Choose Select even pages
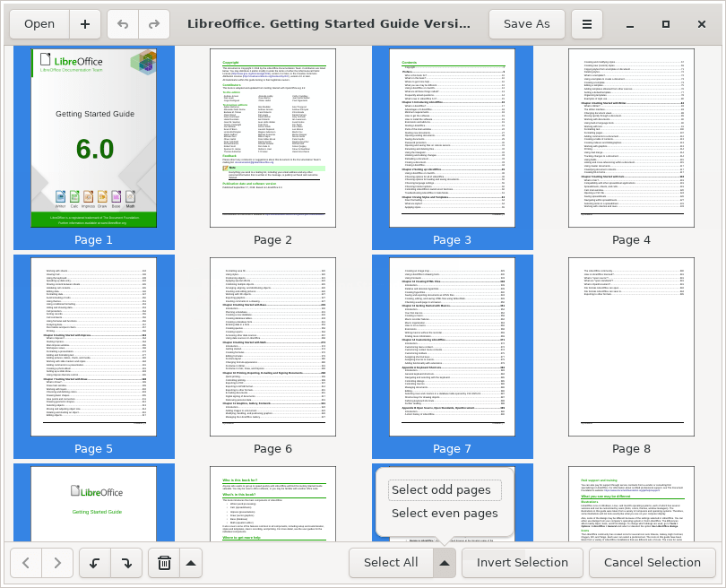The width and height of the screenshot is (726, 588). point(445,513)
